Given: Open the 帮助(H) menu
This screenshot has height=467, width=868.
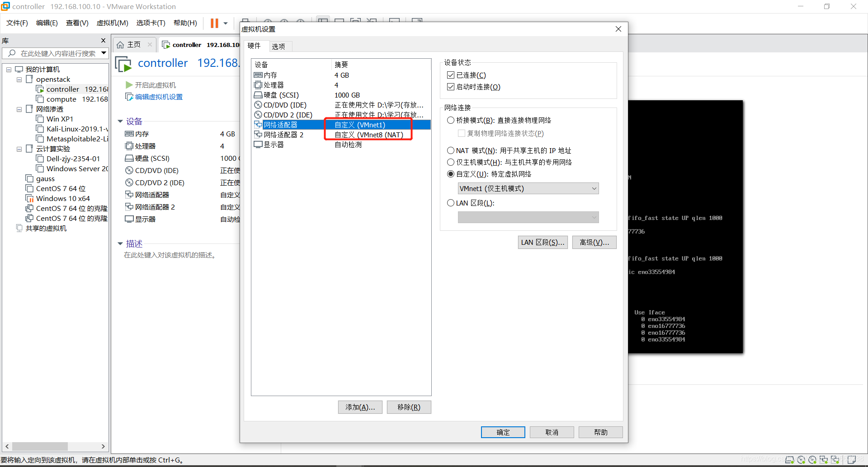Looking at the screenshot, I should [185, 23].
